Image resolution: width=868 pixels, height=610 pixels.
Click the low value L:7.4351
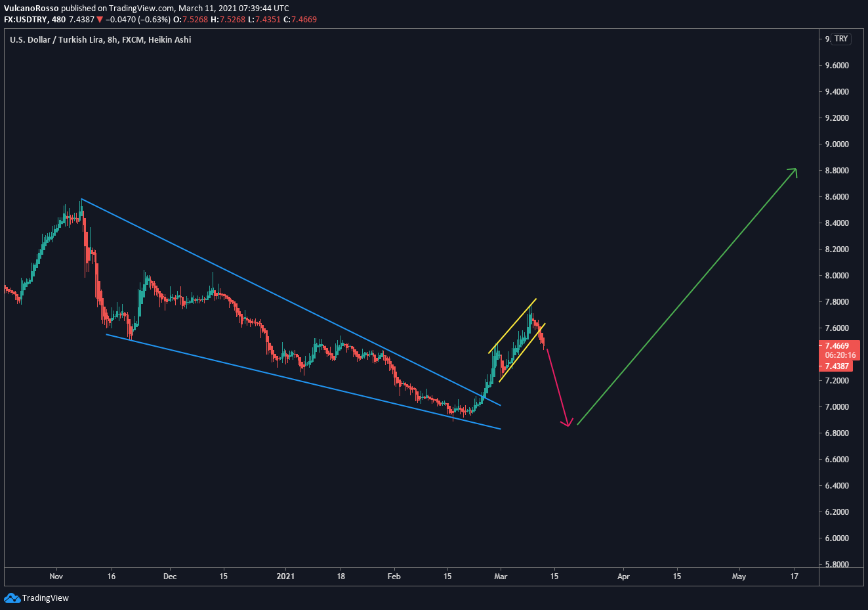[264, 20]
